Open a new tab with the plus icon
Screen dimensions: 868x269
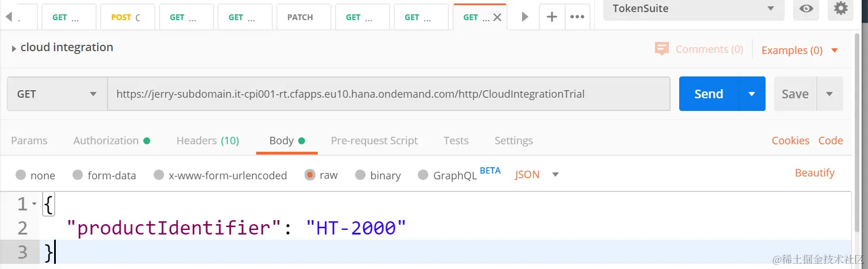pyautogui.click(x=551, y=17)
